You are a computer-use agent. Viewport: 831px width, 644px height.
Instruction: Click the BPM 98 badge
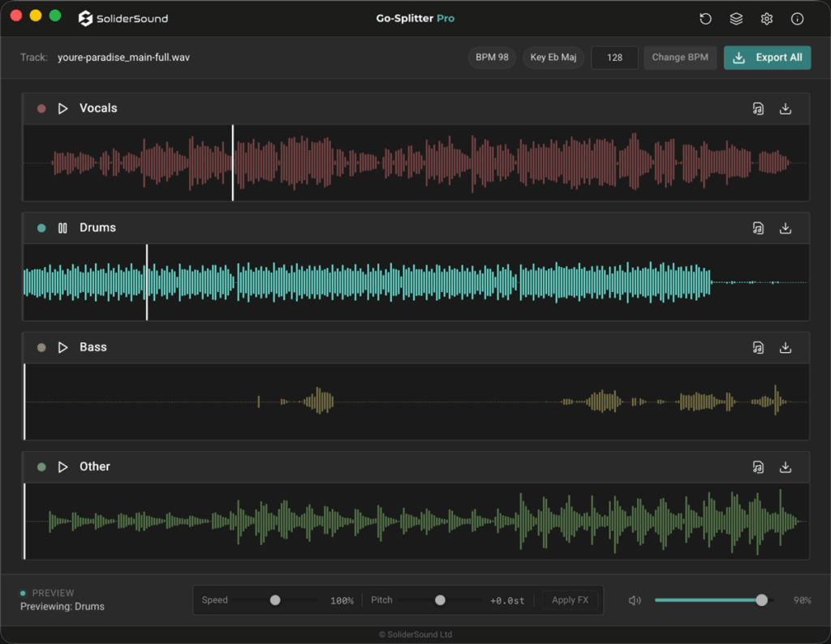click(492, 58)
